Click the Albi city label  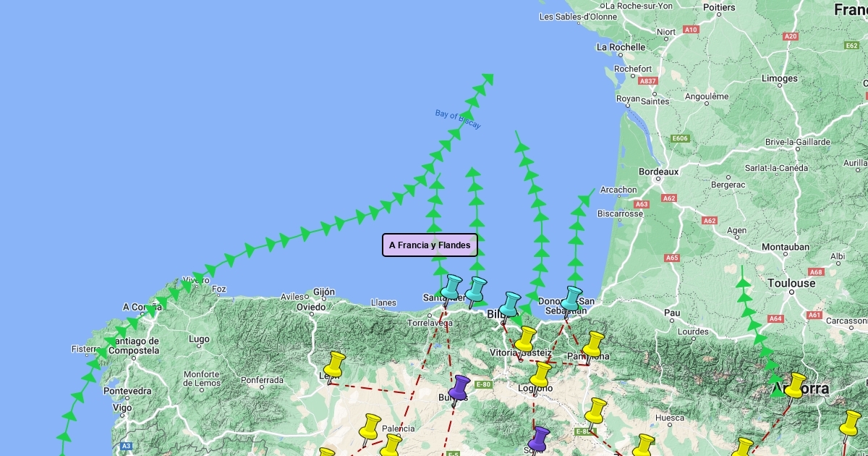838,256
